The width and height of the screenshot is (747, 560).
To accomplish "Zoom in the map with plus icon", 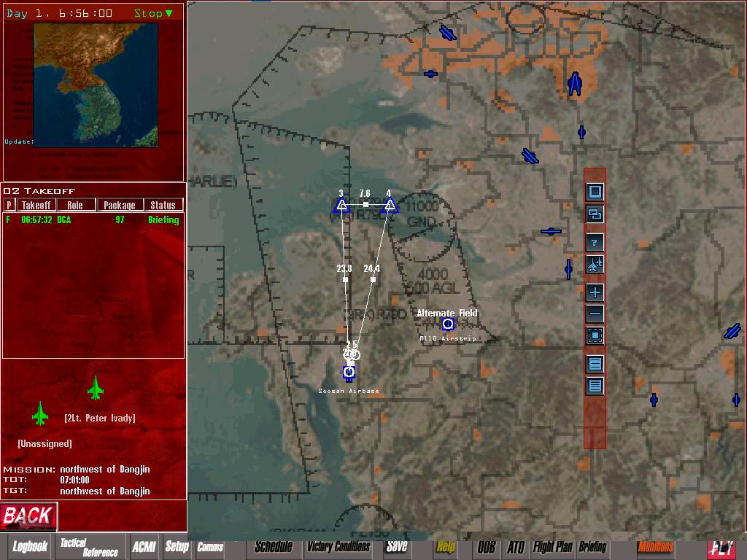I will tap(595, 292).
